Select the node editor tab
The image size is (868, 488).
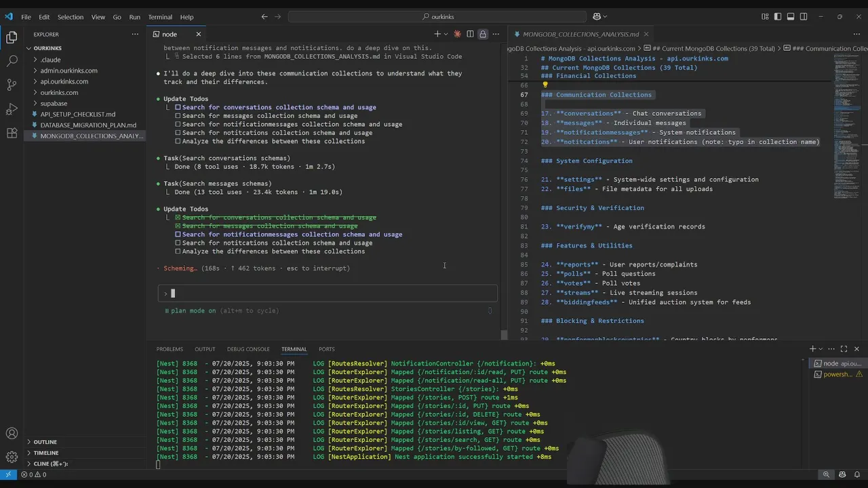[177, 34]
